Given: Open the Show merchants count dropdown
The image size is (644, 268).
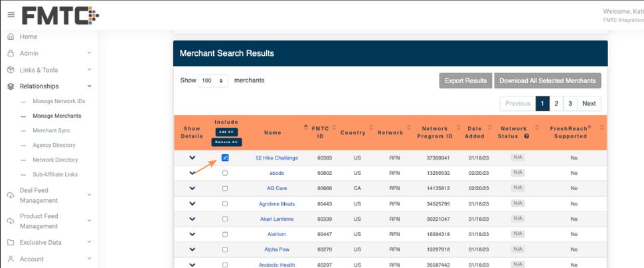Looking at the screenshot, I should coord(213,80).
